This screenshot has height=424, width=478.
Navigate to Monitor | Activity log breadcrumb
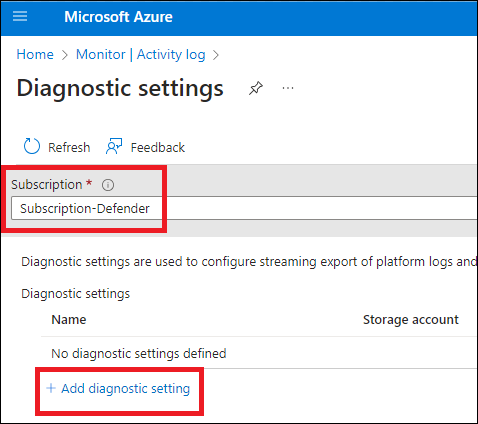pos(141,54)
